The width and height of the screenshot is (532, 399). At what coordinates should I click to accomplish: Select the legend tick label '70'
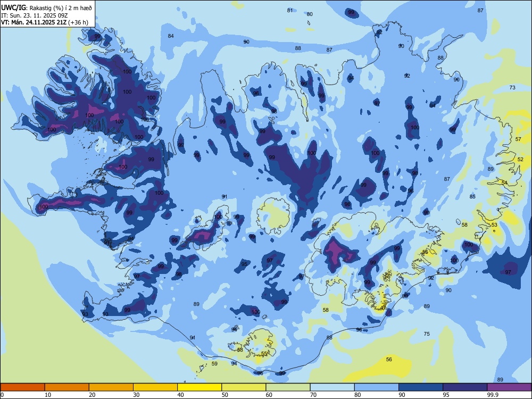click(313, 395)
